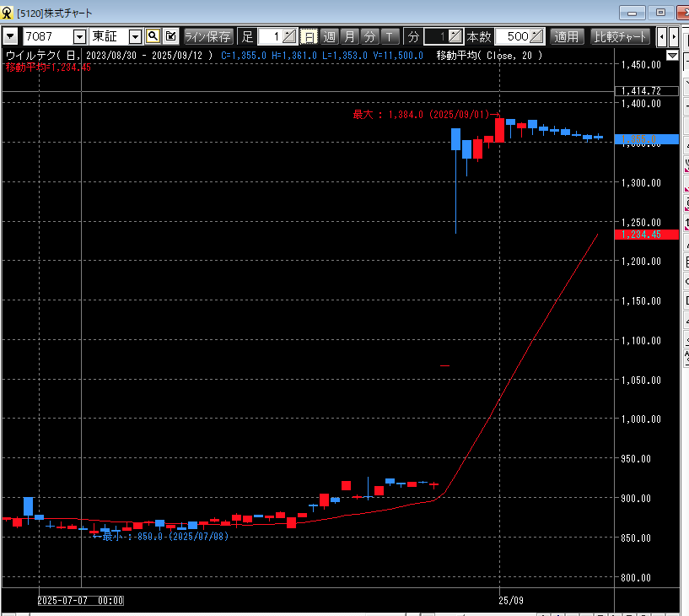Click the chart icon in the title bar
This screenshot has height=616, width=689.
tap(8, 12)
